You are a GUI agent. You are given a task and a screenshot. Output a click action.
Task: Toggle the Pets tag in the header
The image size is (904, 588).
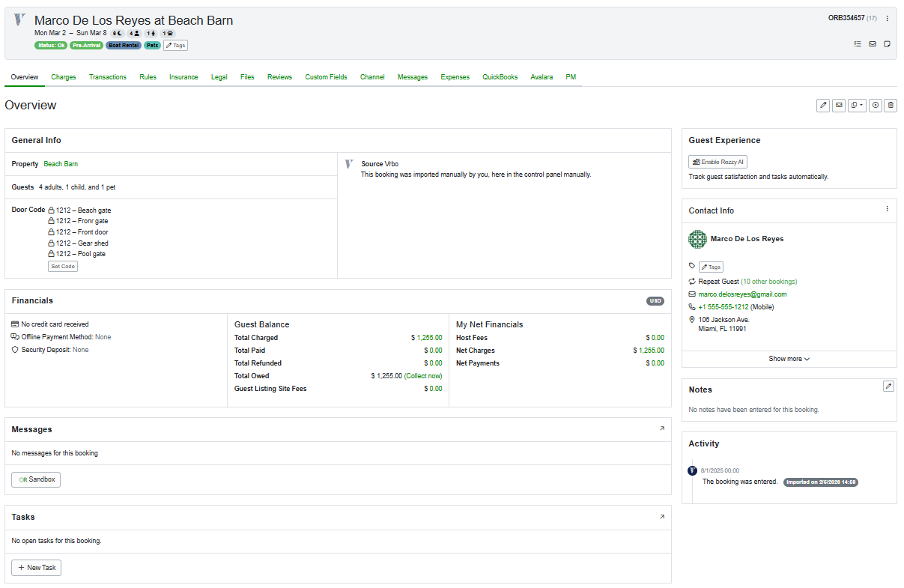pyautogui.click(x=152, y=45)
